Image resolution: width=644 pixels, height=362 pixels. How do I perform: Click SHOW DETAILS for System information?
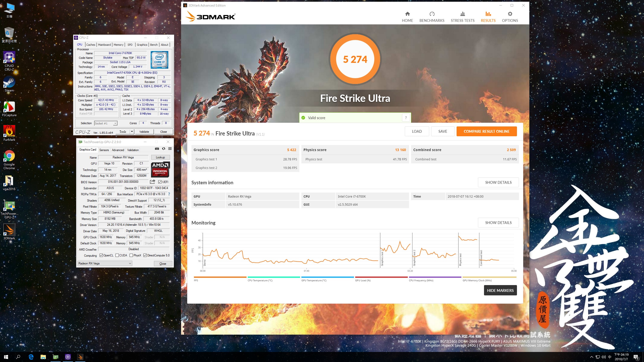click(x=498, y=182)
